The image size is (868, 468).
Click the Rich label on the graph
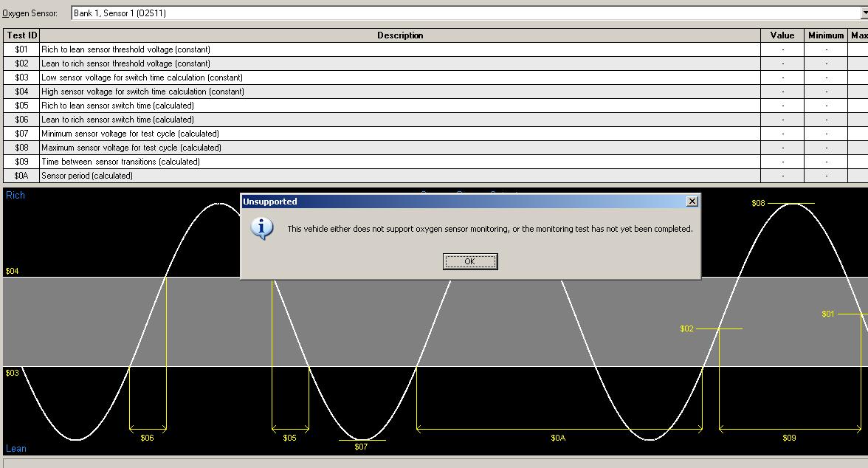pyautogui.click(x=15, y=196)
